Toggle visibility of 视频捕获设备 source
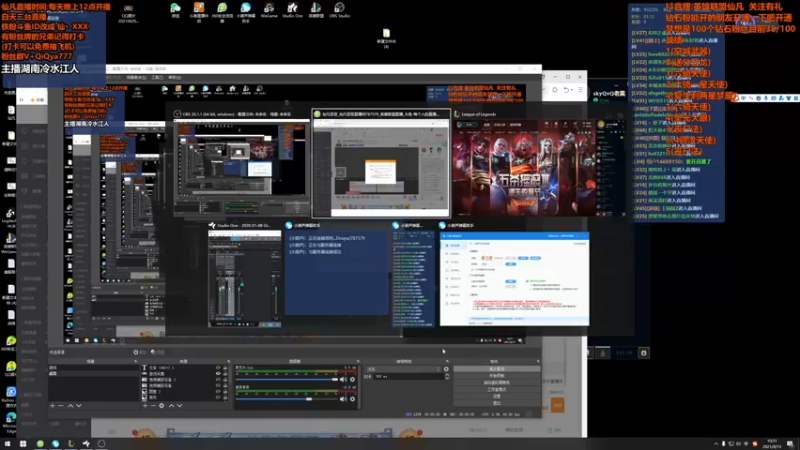 click(218, 385)
